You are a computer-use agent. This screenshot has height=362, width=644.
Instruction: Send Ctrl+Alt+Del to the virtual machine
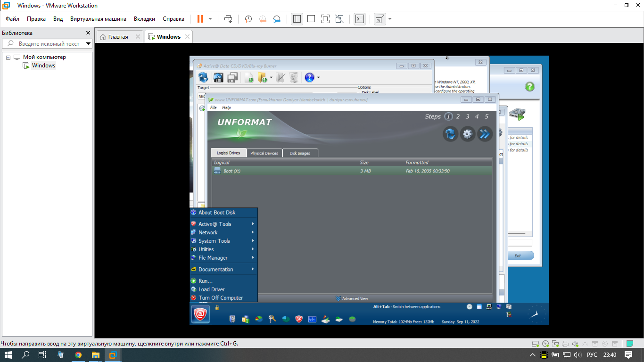pyautogui.click(x=228, y=19)
